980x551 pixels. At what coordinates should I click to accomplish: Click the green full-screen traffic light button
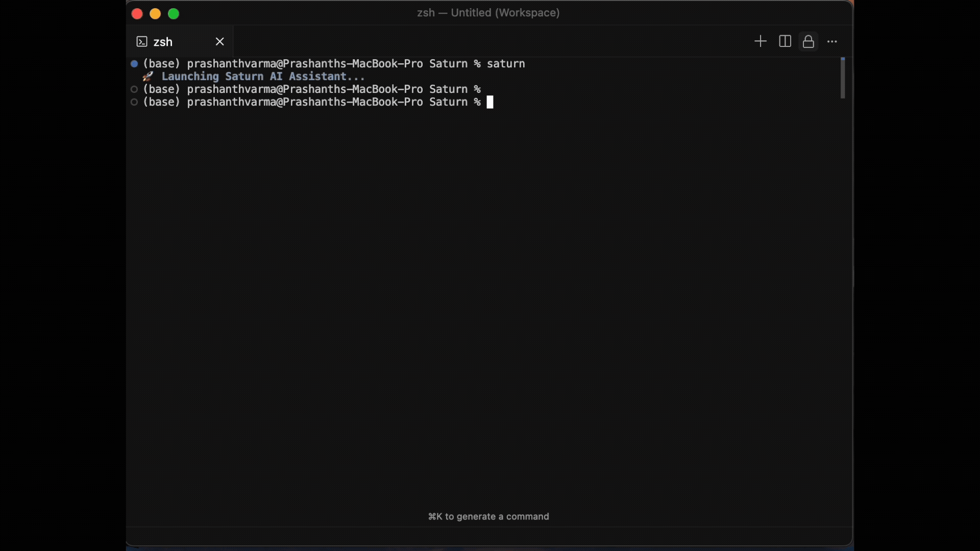[173, 14]
